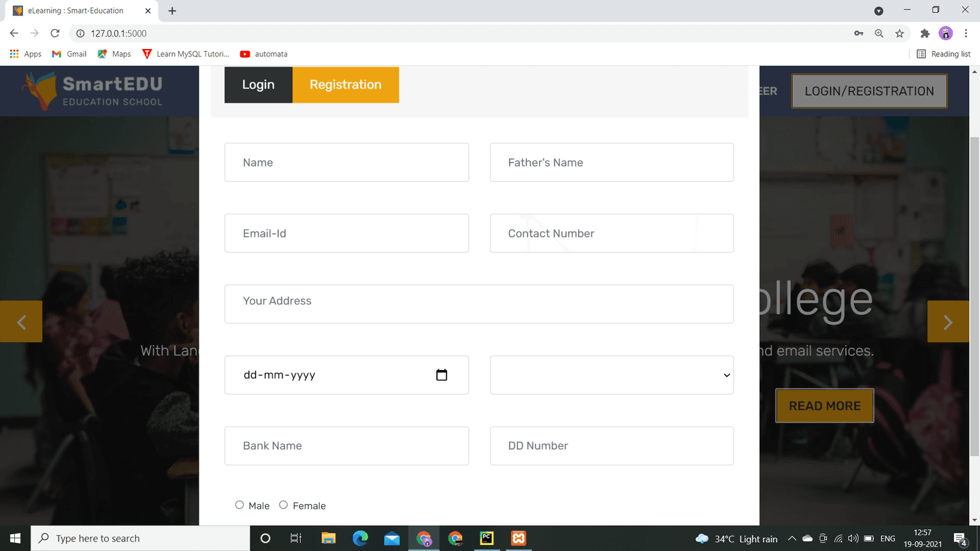Image resolution: width=980 pixels, height=551 pixels.
Task: Open the volume control icon
Action: pos(853,539)
